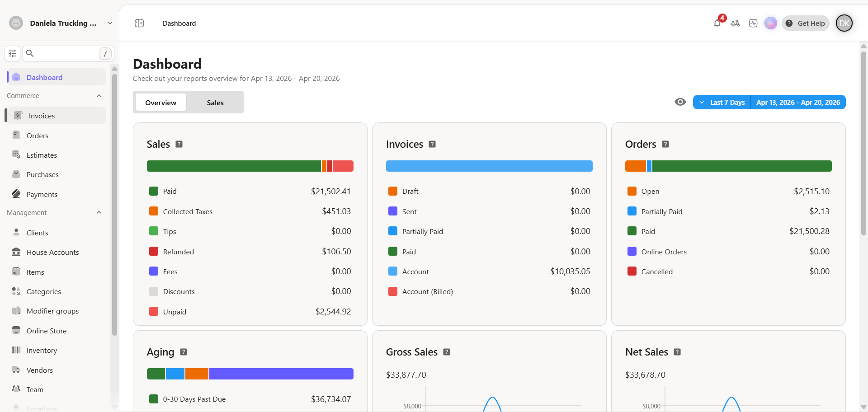Select the Overview tab
The image size is (868, 412).
coord(160,103)
